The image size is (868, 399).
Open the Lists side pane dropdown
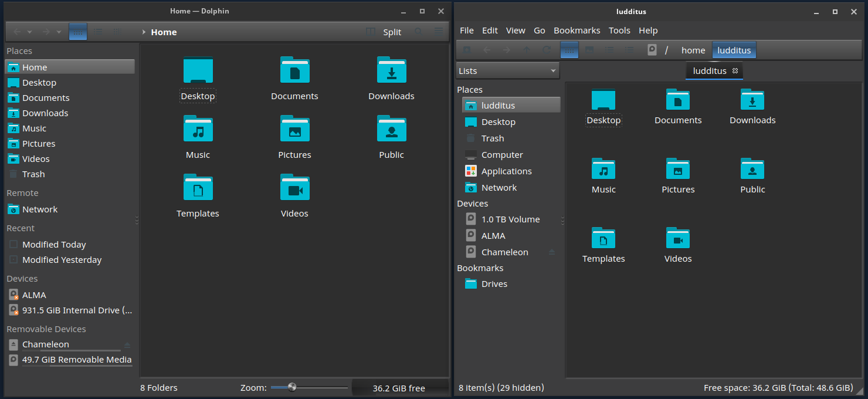507,71
